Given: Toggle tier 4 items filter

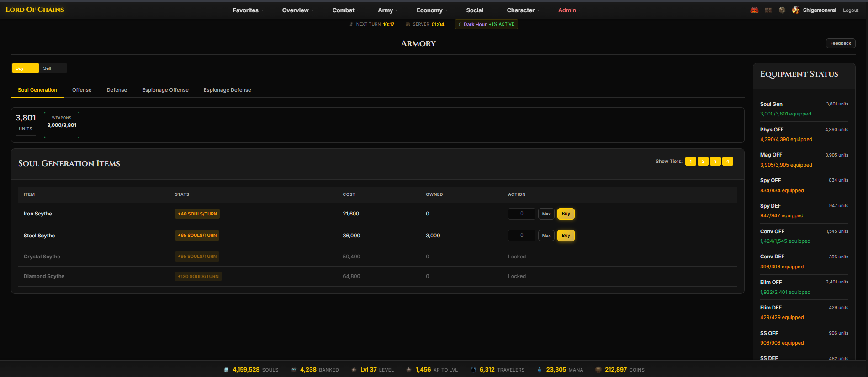Looking at the screenshot, I should [x=728, y=162].
